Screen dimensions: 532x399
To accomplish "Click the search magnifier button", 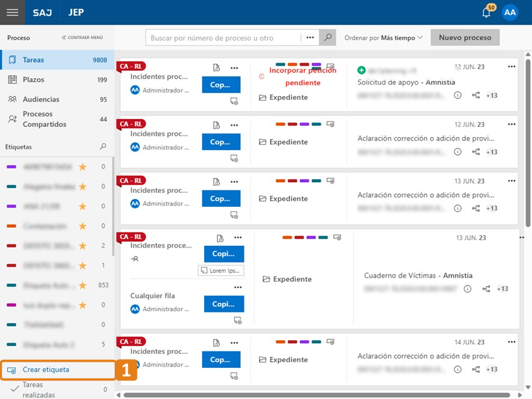I will [328, 37].
